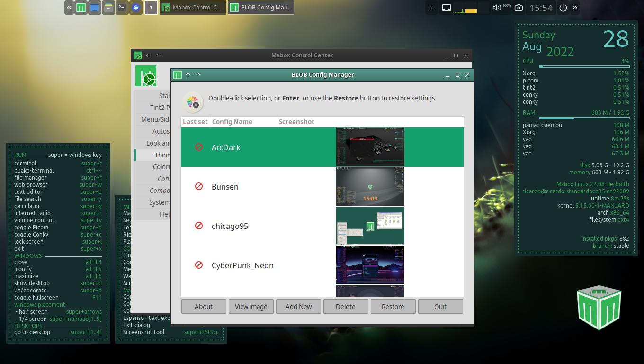Screen dimensions: 644x364
Task: Click the shade arrow in the BLOB title bar
Action: (198, 74)
